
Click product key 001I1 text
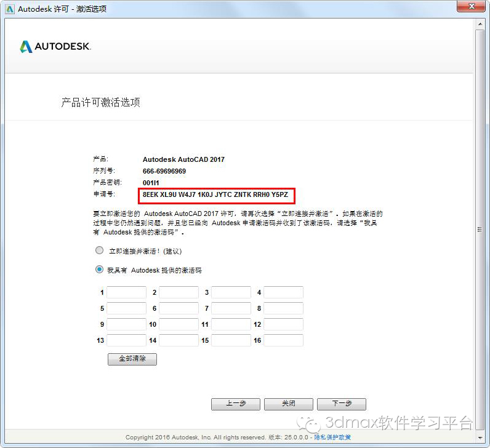click(x=151, y=183)
